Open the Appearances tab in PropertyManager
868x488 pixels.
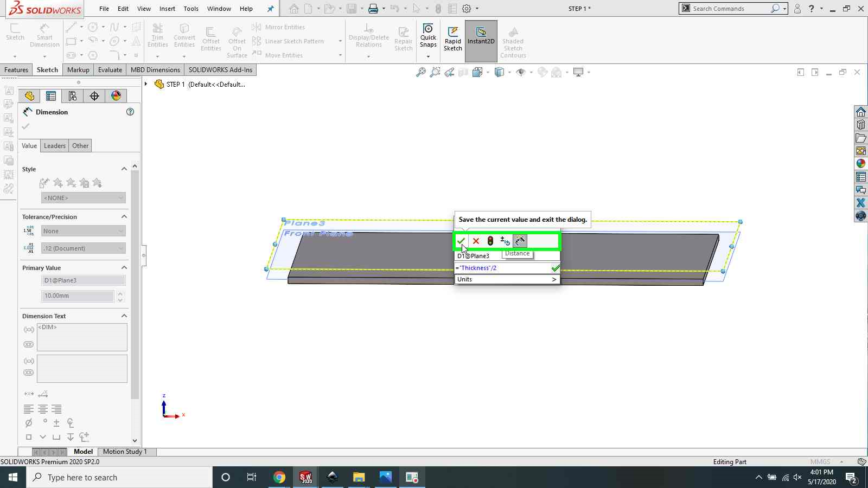click(x=116, y=96)
